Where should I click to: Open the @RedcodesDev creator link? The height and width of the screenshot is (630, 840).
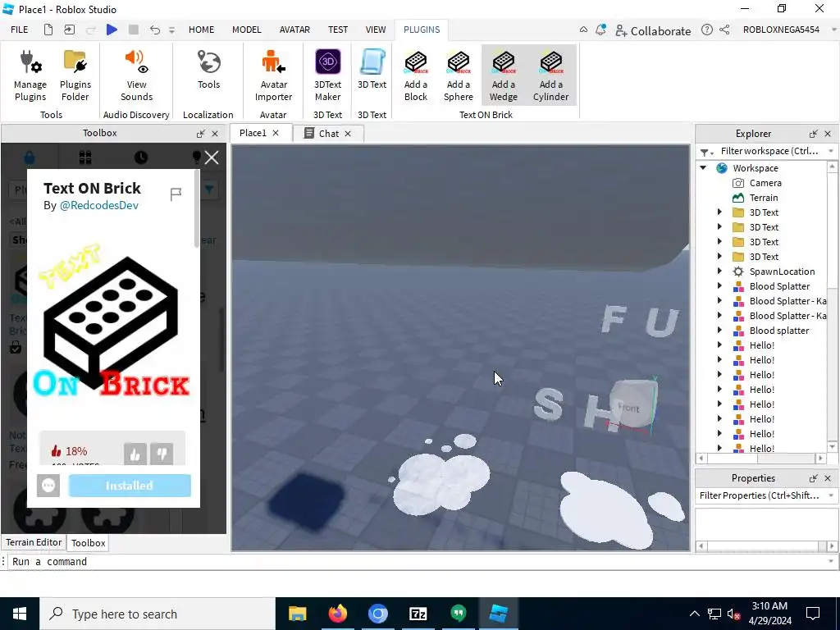pos(99,205)
